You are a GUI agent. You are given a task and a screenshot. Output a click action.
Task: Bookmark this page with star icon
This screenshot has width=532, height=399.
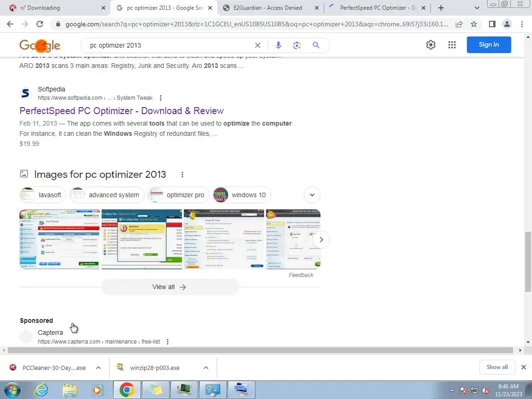(474, 24)
